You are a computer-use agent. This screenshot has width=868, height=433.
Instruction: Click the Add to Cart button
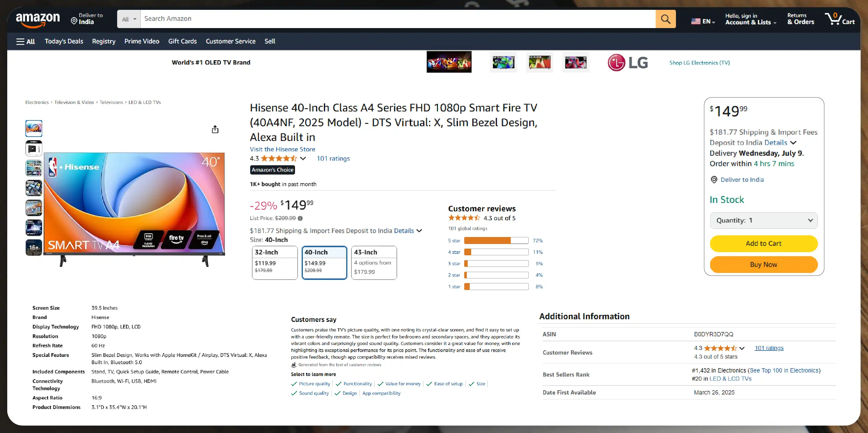764,243
